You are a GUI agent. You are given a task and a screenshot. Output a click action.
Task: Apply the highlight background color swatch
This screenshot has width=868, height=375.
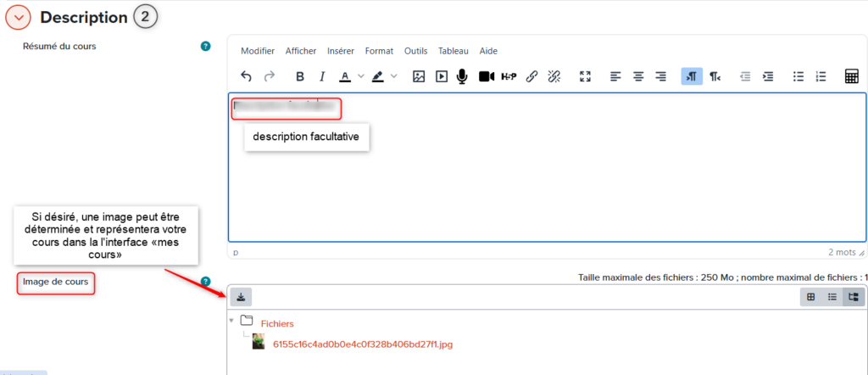coord(377,76)
